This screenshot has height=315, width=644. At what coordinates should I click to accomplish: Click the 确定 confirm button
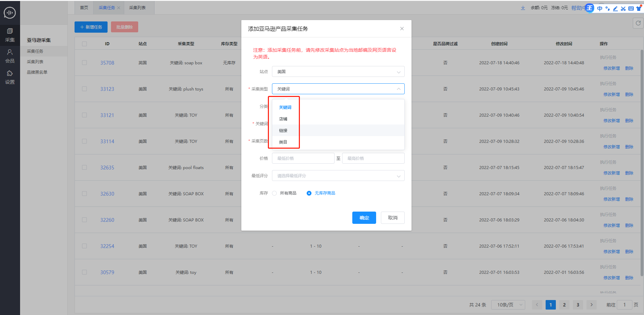pyautogui.click(x=364, y=218)
